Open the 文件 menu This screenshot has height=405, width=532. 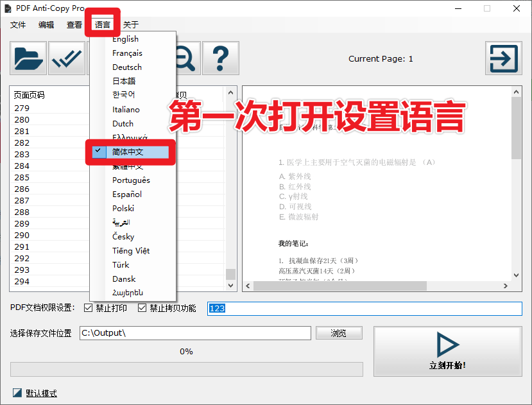pos(18,25)
